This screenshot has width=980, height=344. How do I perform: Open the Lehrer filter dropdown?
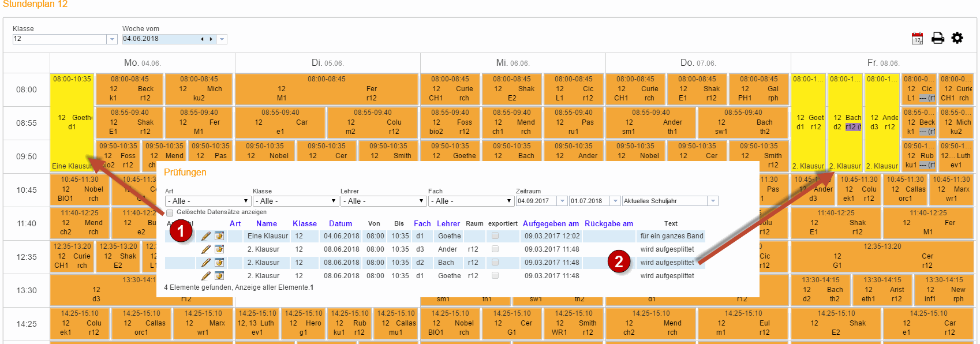[x=383, y=201]
